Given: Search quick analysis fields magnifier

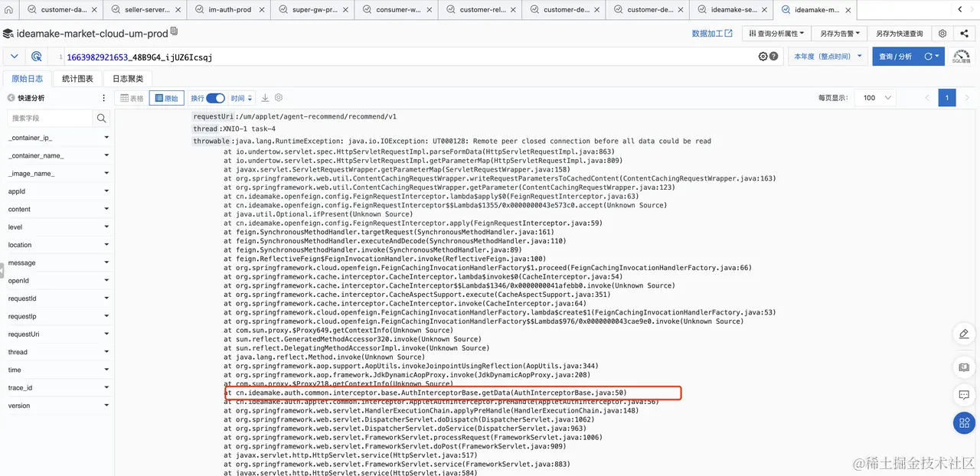Looking at the screenshot, I should 101,118.
